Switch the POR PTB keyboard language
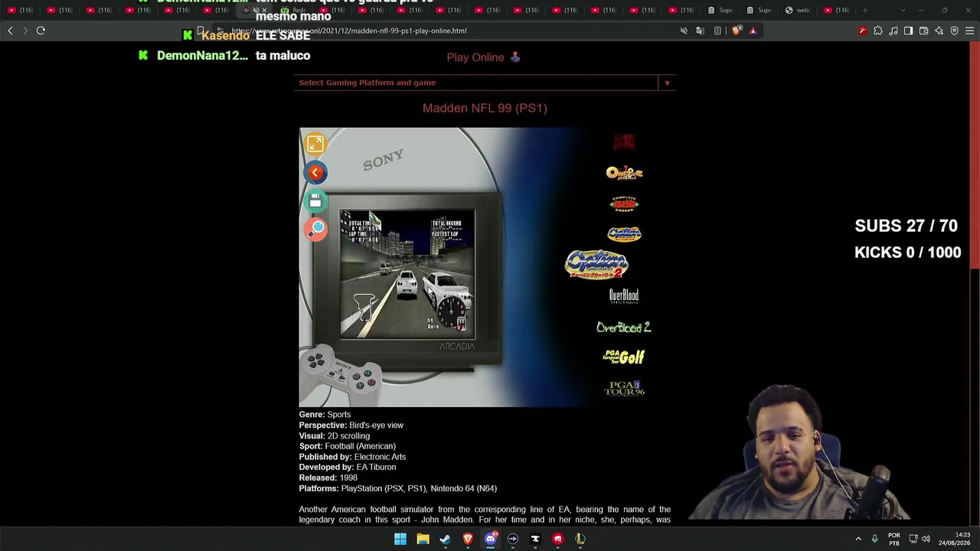This screenshot has width=980, height=551. click(x=893, y=539)
